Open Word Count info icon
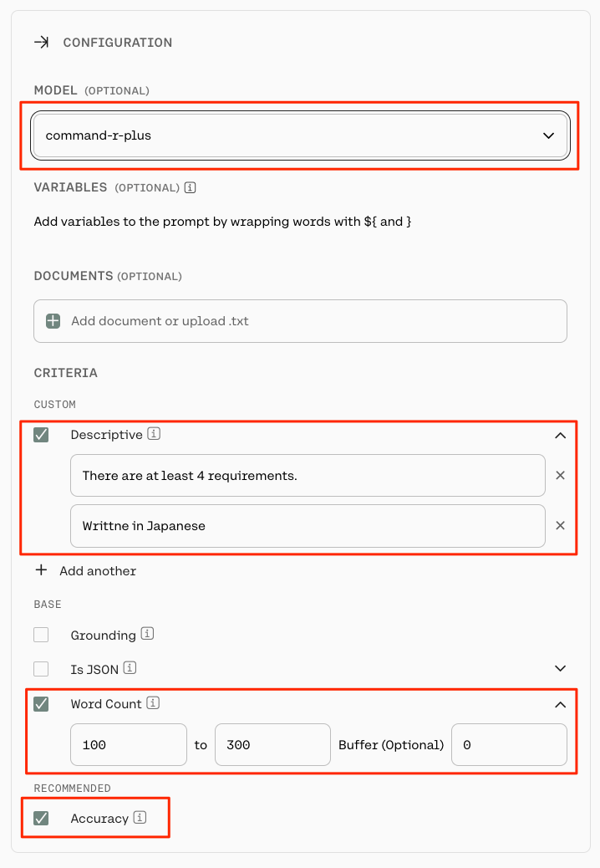600x868 pixels. (153, 702)
